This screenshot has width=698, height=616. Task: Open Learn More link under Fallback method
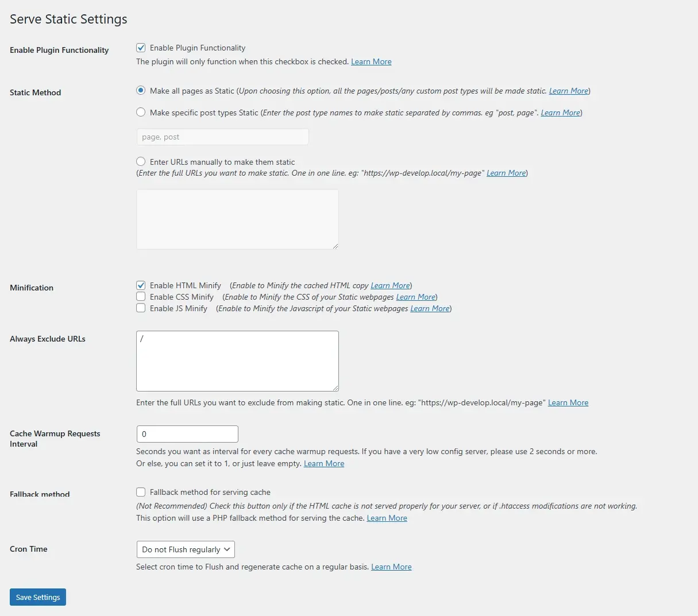(387, 518)
